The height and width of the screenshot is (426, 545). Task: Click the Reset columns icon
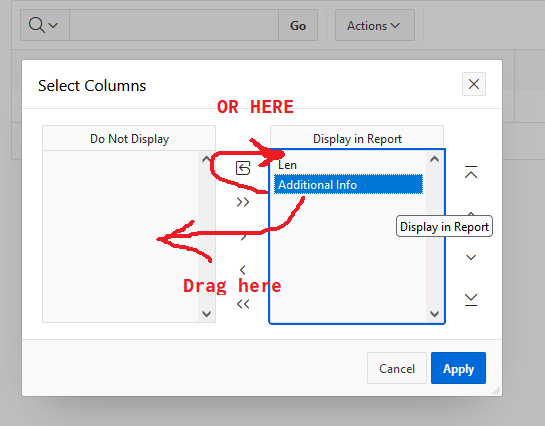243,168
